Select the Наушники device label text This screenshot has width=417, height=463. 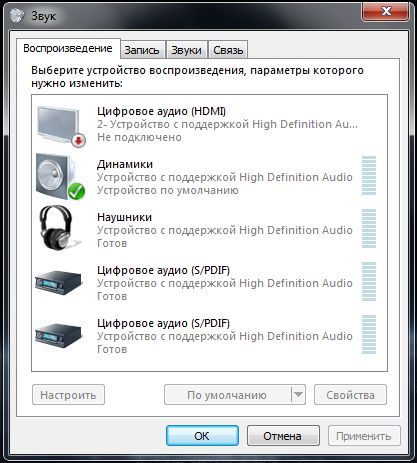point(124,217)
